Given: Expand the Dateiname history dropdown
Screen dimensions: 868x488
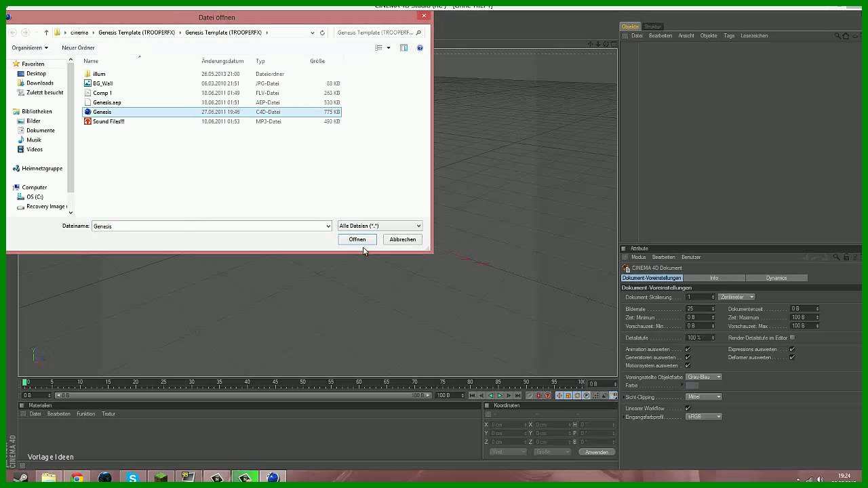Looking at the screenshot, I should [328, 226].
